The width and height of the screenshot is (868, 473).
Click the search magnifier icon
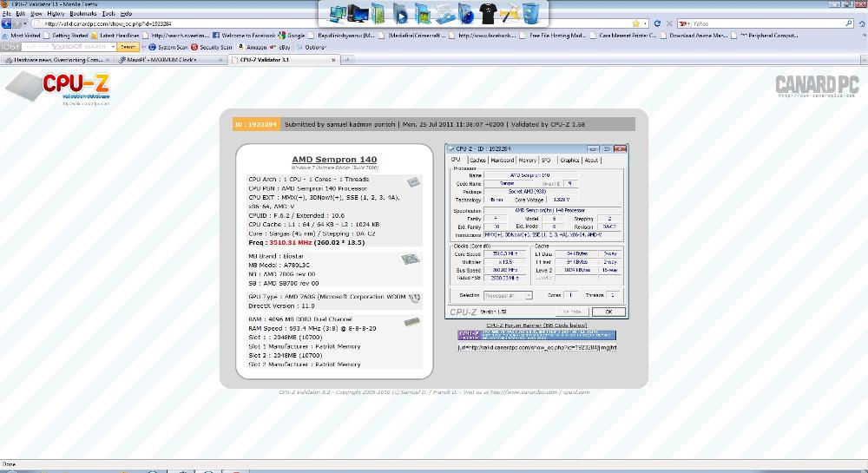(x=849, y=23)
